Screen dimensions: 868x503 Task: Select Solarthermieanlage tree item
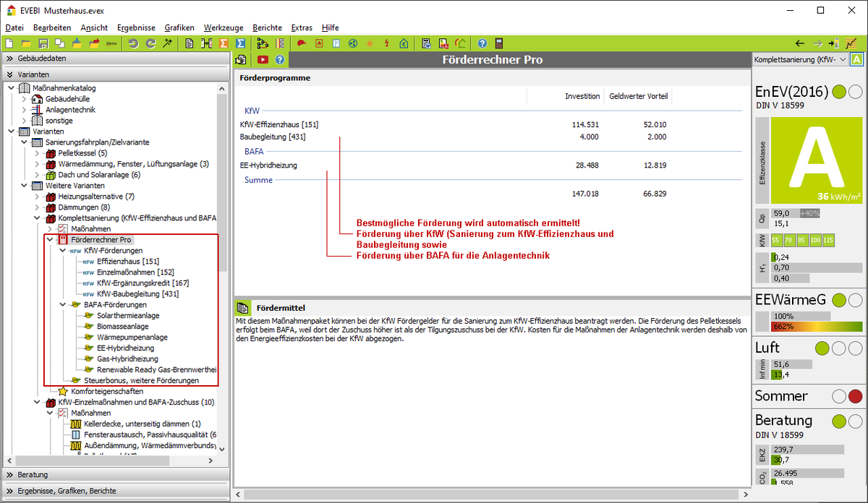pos(128,315)
